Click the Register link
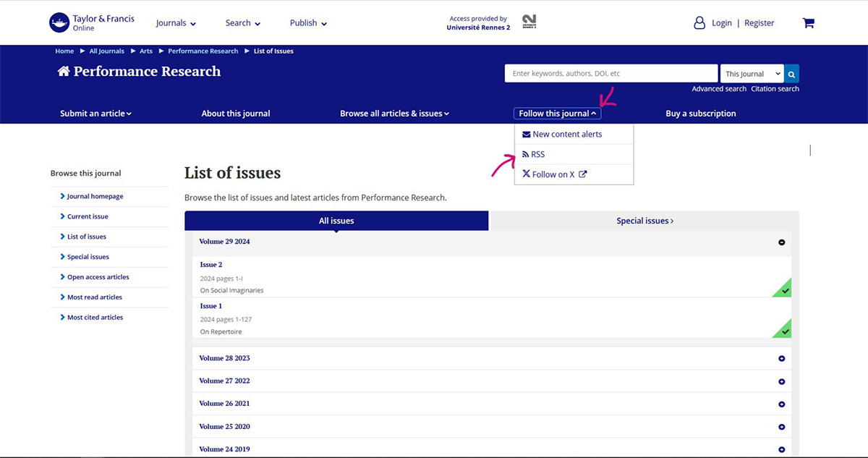The width and height of the screenshot is (868, 458). [x=759, y=23]
